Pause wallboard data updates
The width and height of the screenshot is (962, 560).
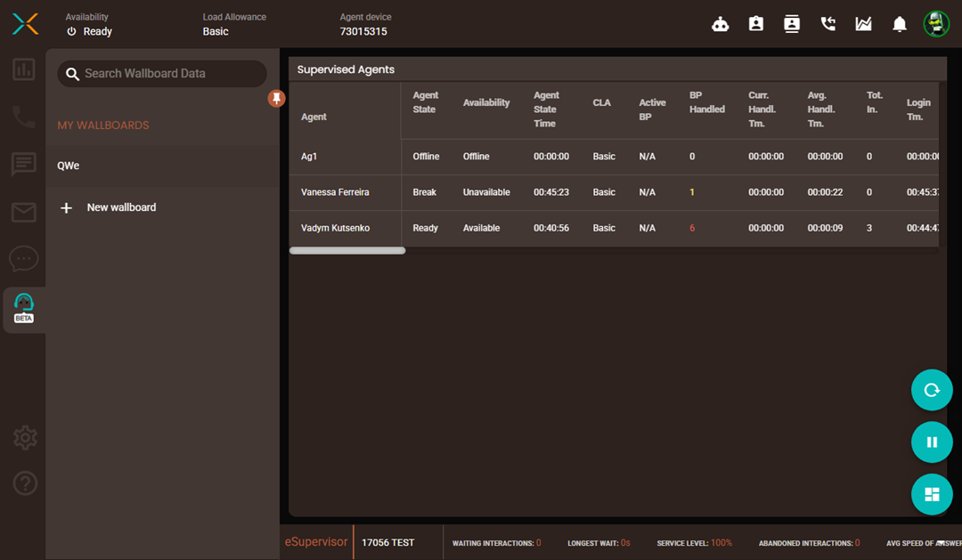(x=932, y=442)
